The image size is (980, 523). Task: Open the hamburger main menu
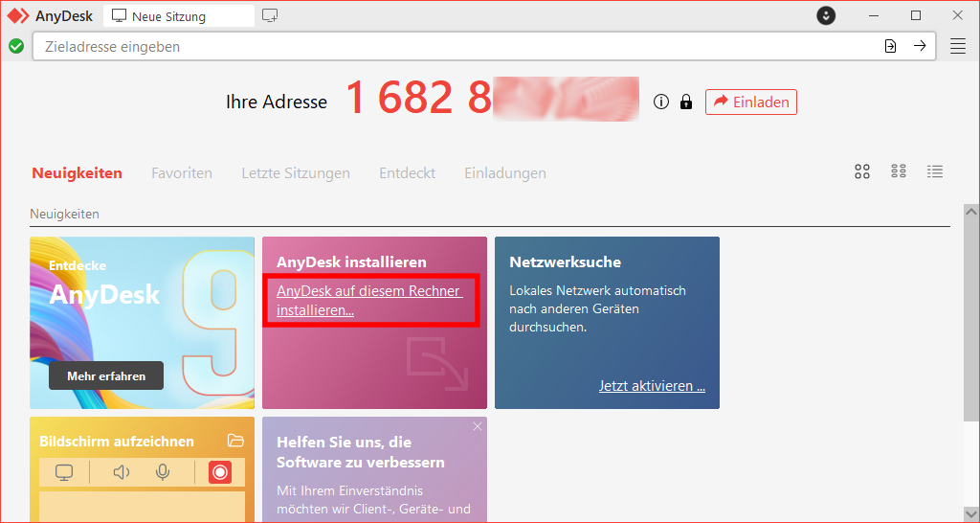point(957,46)
